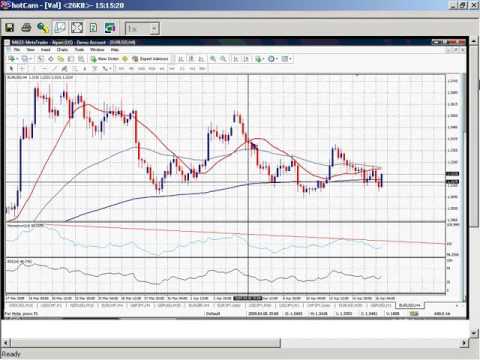This screenshot has width=480, height=360.
Task: Click the fullscreen expand arrows icon
Action: [77, 28]
